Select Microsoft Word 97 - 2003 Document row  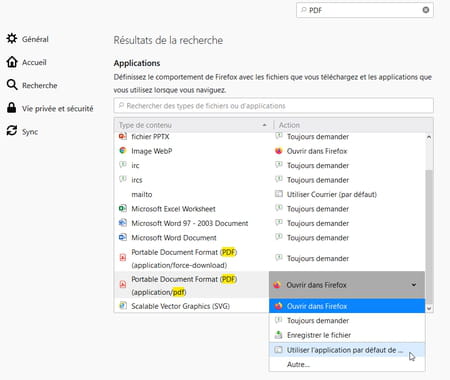click(270, 223)
